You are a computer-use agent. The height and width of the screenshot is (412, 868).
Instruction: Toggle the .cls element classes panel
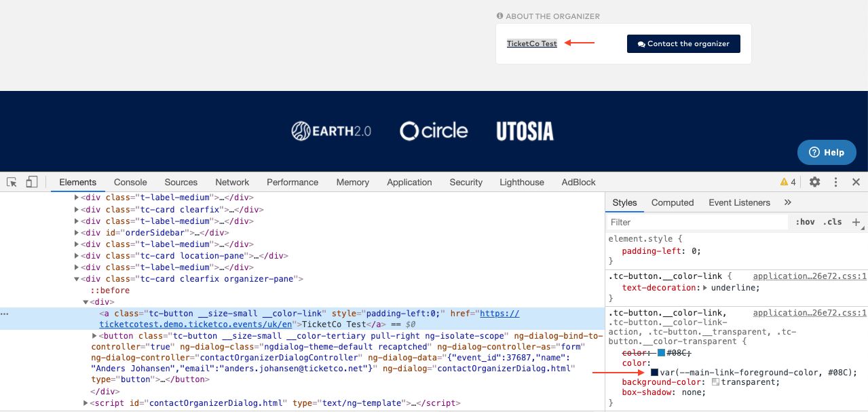832,222
